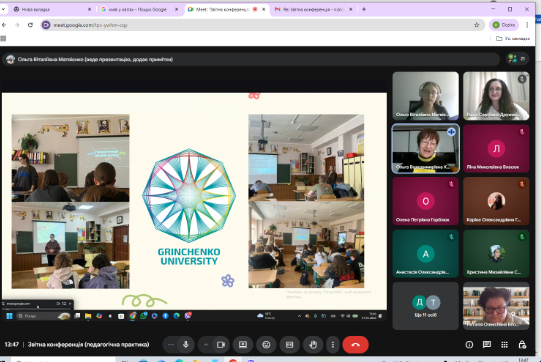The height and width of the screenshot is (362, 541).
Task: Select the curly-haired woman's video tile
Action: pos(496,96)
